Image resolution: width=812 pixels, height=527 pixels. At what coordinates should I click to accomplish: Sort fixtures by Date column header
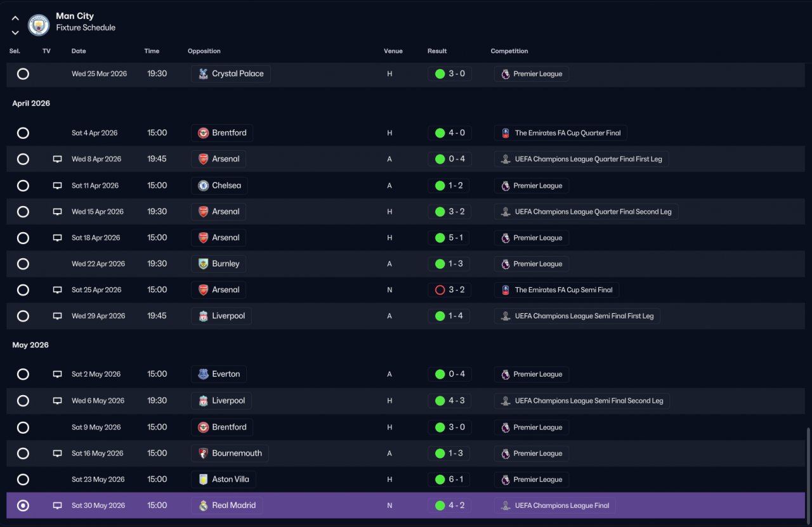(x=79, y=51)
